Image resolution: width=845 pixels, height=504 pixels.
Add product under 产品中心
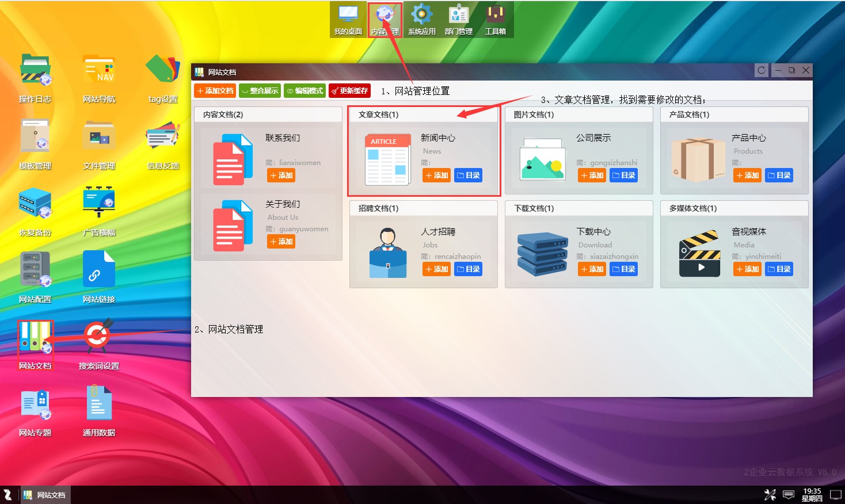pos(748,175)
